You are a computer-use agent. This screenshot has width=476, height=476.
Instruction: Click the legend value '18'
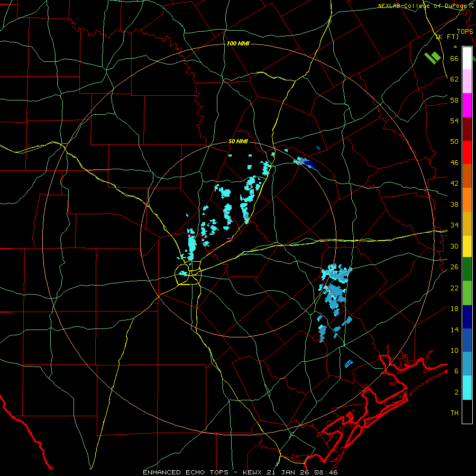(x=454, y=308)
